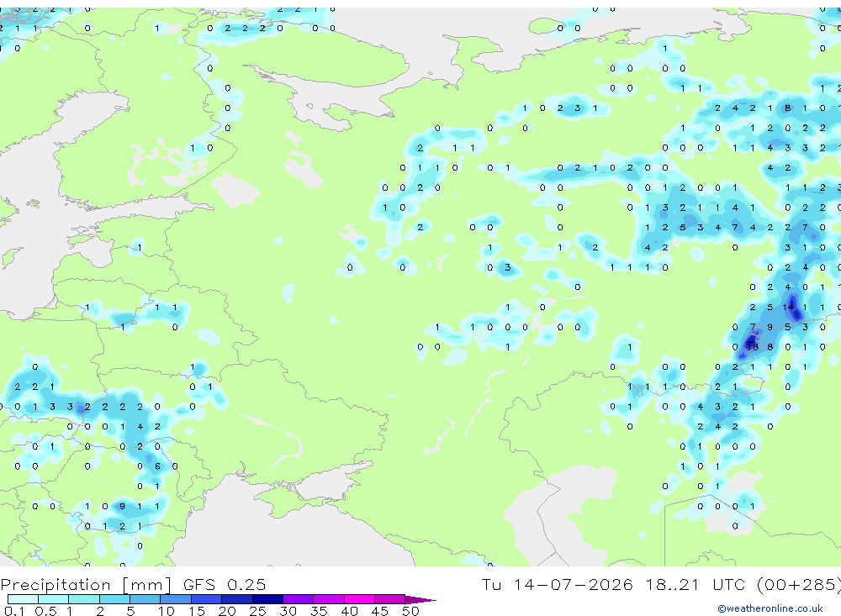This screenshot has width=841, height=616.
Task: Click the 0.5–1 mm legend swatch
Action: (54, 599)
